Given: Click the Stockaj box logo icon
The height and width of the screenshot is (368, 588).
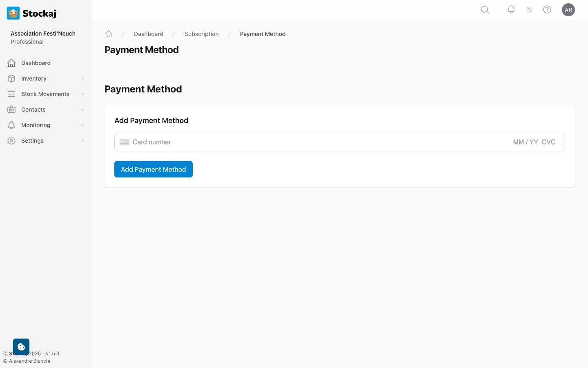Looking at the screenshot, I should tap(13, 13).
